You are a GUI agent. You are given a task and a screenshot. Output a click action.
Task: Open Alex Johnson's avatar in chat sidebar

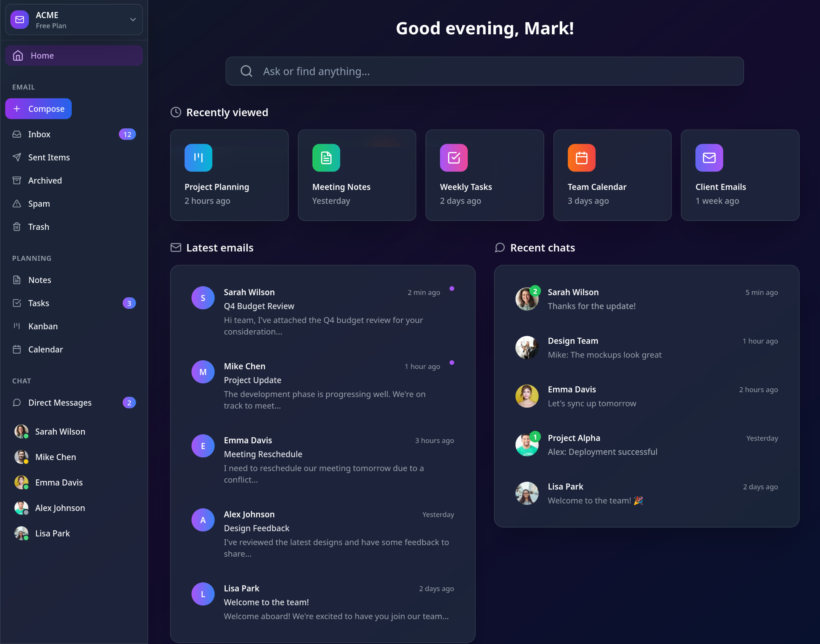(x=21, y=508)
